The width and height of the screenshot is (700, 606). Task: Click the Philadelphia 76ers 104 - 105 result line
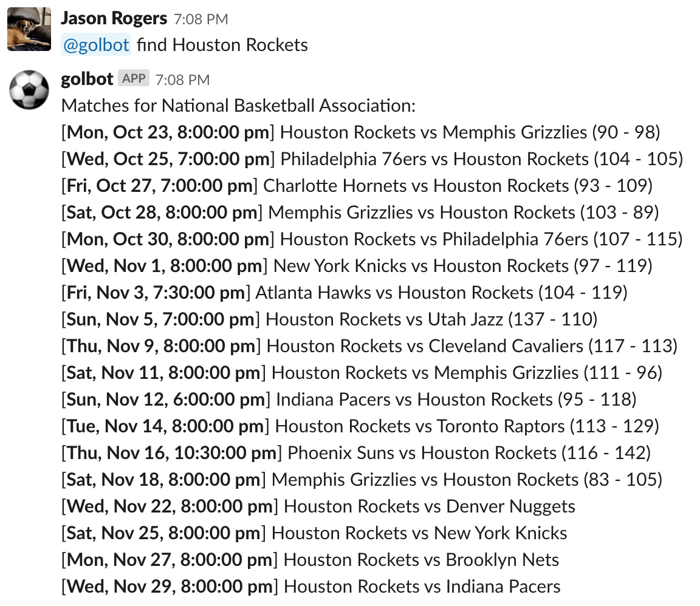372,159
